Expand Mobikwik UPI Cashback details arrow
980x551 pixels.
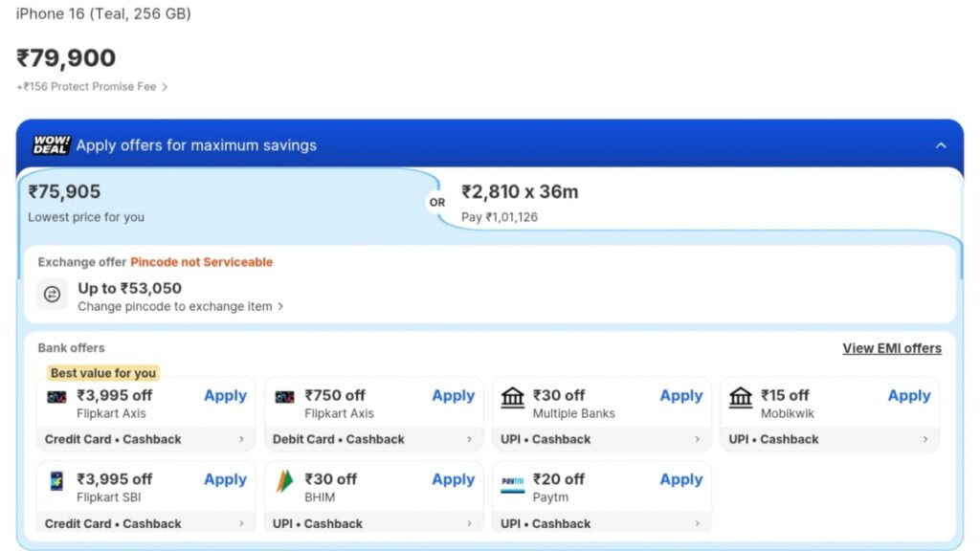pyautogui.click(x=925, y=440)
